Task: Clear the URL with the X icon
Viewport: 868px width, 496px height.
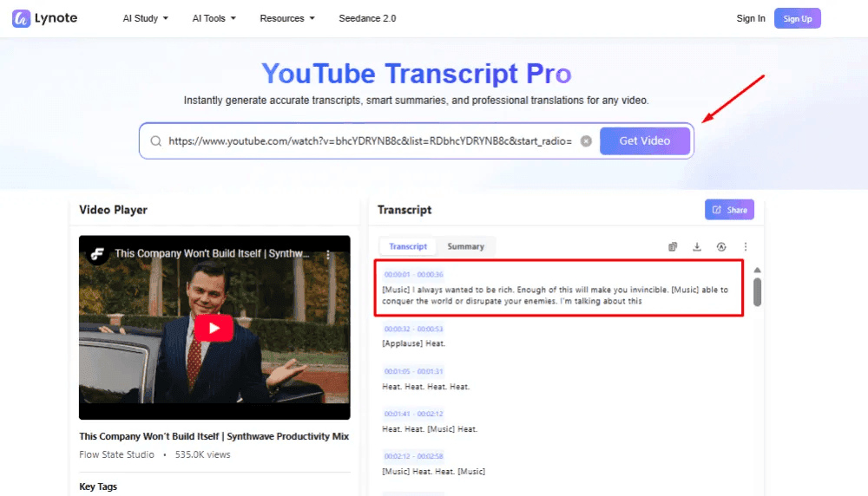Action: (586, 141)
